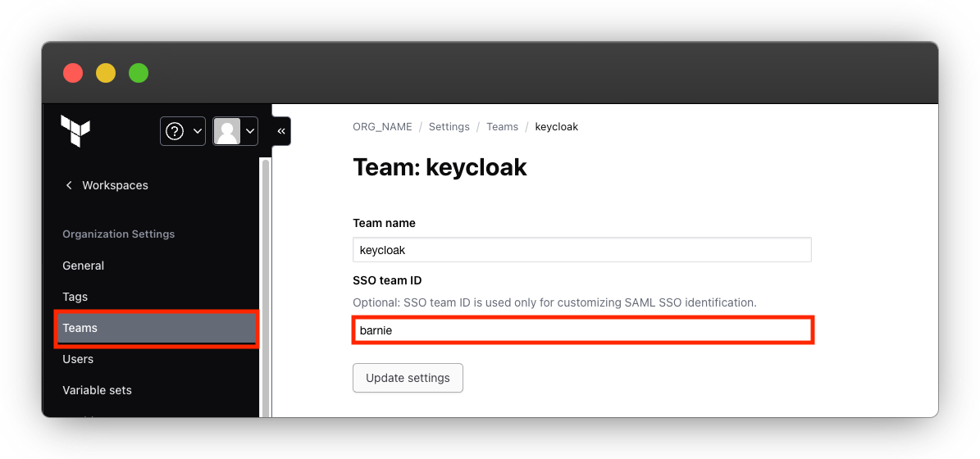This screenshot has height=459, width=980.
Task: Focus the Team name input field
Action: pos(582,250)
